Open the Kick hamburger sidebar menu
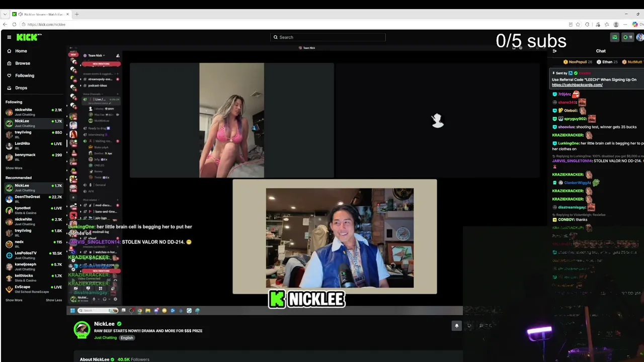Image resolution: width=644 pixels, height=362 pixels. 9,37
